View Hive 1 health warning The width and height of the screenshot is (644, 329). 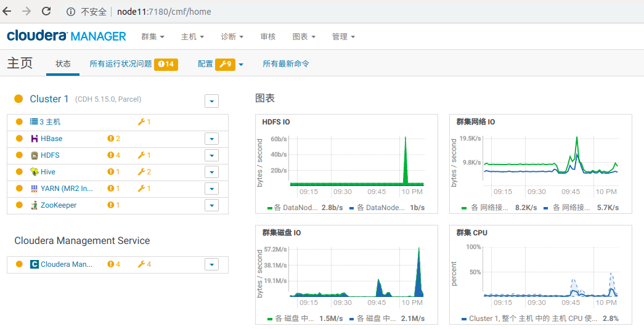click(x=113, y=172)
